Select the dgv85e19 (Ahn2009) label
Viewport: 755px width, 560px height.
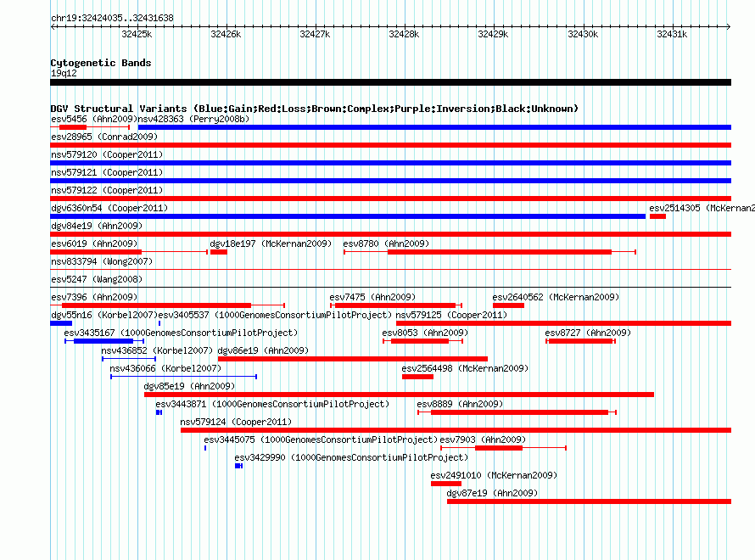click(x=189, y=386)
